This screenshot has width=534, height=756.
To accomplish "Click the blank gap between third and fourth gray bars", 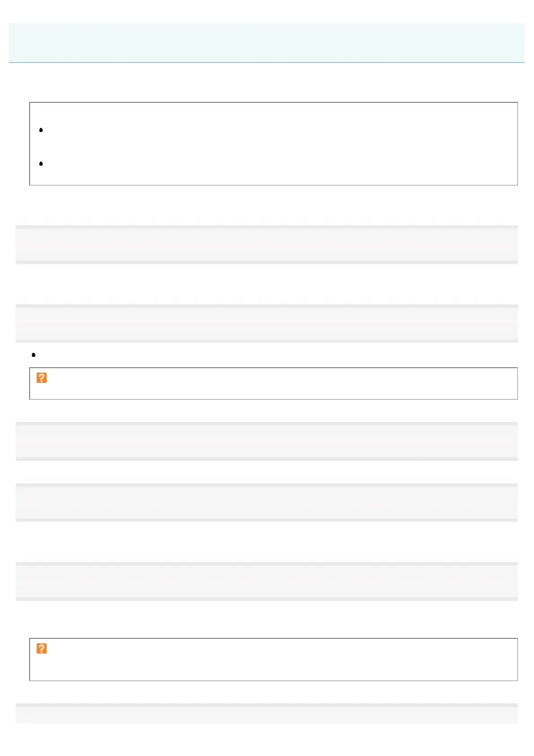I will tap(267, 472).
